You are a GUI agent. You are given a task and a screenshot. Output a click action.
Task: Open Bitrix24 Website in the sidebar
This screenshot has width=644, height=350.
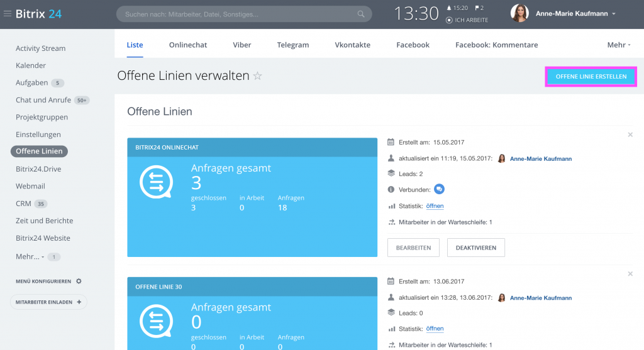click(x=43, y=238)
